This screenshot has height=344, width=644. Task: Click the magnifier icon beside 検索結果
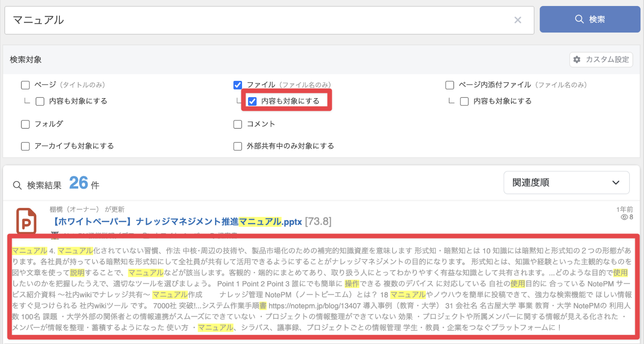(18, 185)
